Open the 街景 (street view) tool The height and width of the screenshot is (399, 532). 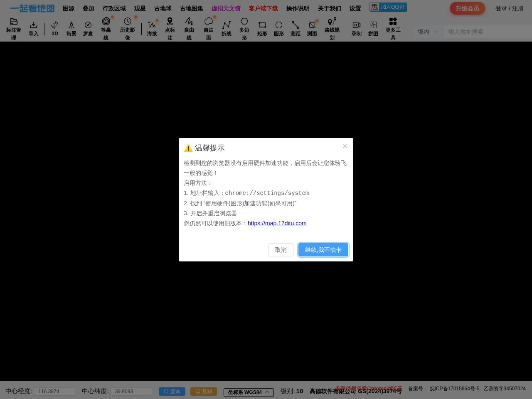pyautogui.click(x=71, y=27)
